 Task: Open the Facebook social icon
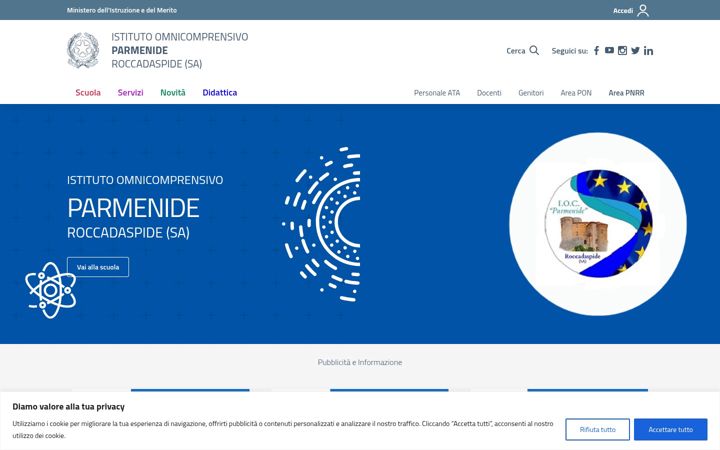click(x=596, y=51)
